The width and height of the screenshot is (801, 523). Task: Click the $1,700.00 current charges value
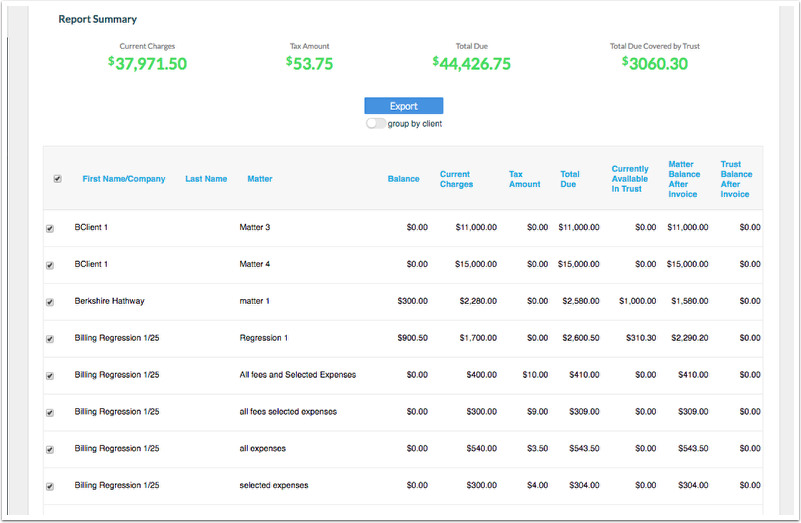tap(478, 338)
